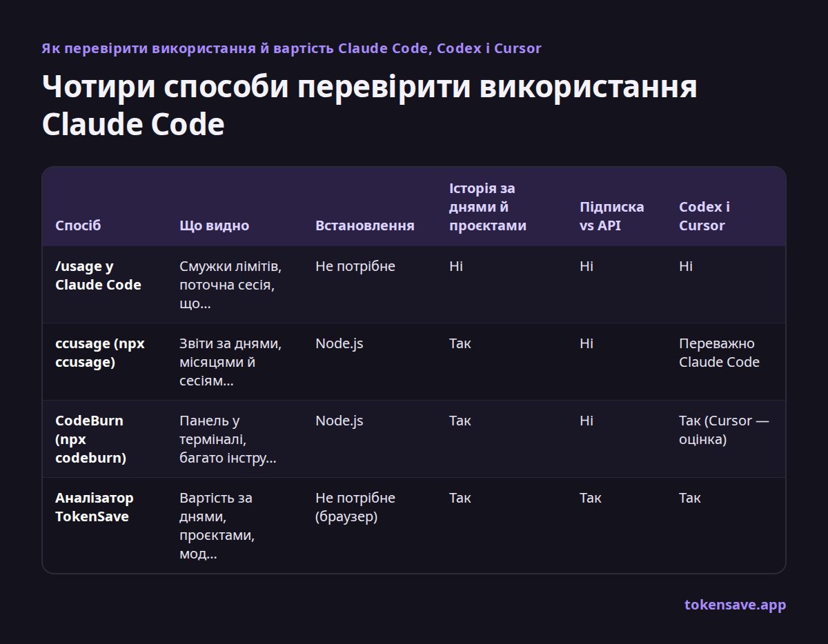Click the 'Спосіб' column header
Screen dimensions: 828x644
point(78,225)
